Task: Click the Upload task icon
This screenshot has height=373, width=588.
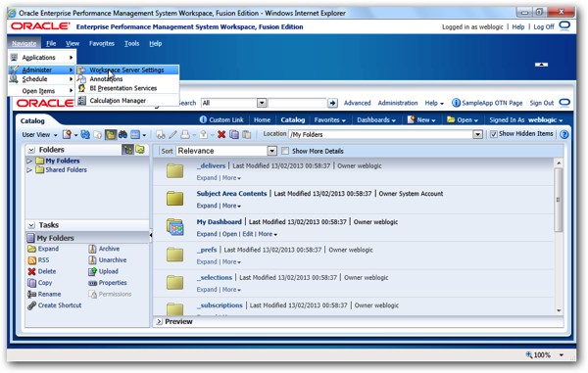Action: pyautogui.click(x=92, y=271)
